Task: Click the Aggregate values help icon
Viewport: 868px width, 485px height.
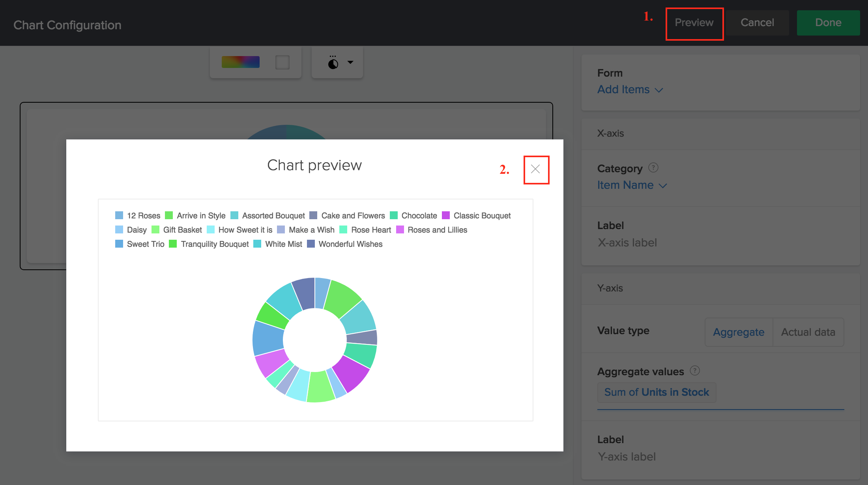Action: click(694, 370)
